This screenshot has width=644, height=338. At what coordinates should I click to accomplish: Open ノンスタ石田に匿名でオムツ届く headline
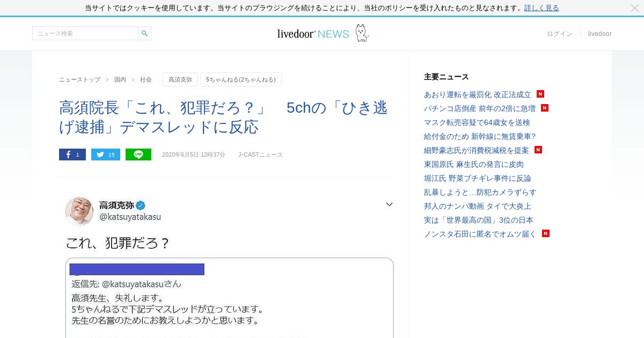(x=480, y=234)
